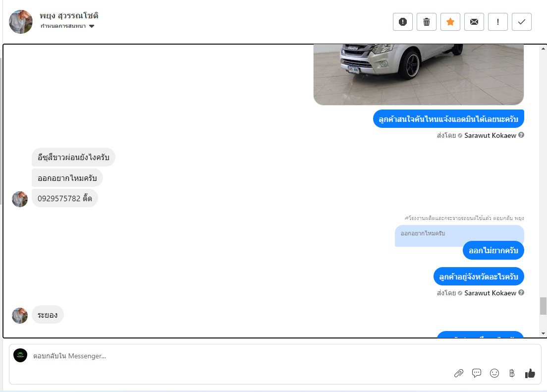
Task: Click the scroll up arrow of chat
Action: point(543,49)
